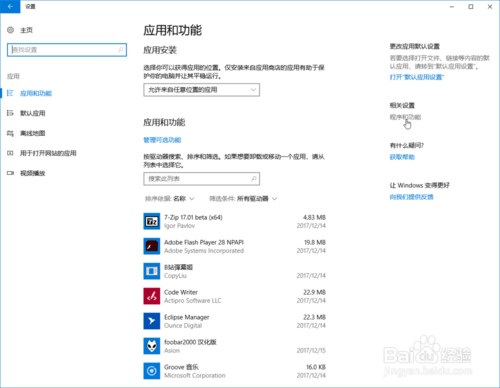Open the 视频播放 menu item
Viewport: 500px width, 388px height.
pos(33,173)
